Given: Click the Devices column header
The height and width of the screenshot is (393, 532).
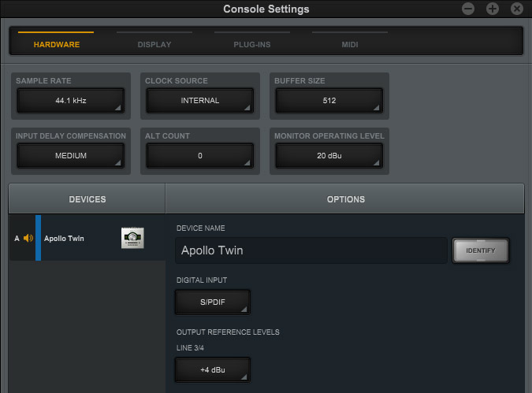Looking at the screenshot, I should point(87,199).
